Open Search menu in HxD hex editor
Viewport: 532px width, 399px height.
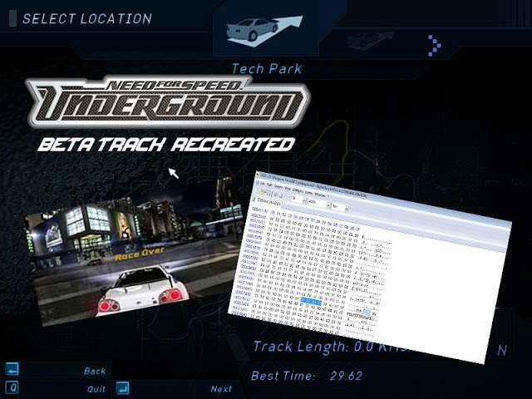click(x=278, y=187)
